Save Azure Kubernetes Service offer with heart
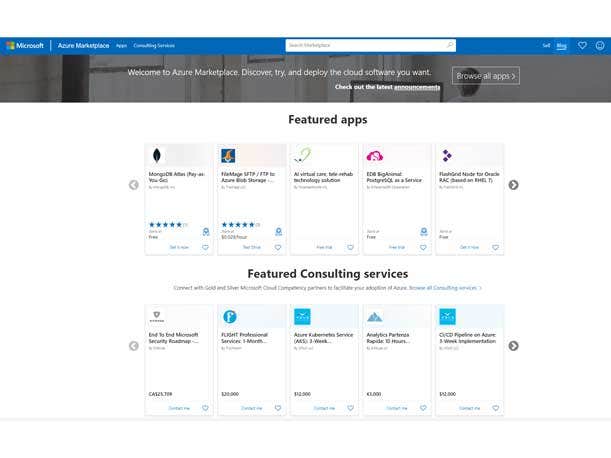The height and width of the screenshot is (458, 611). point(350,408)
